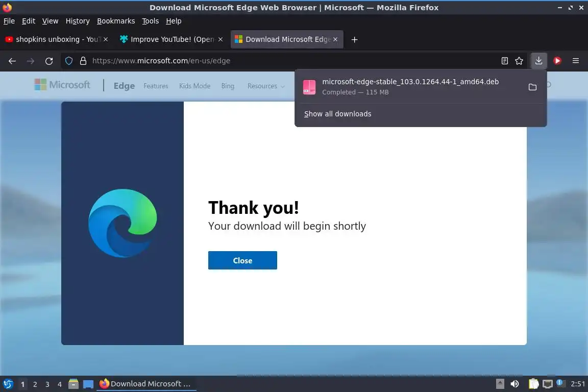Open the Bookmarks menu
Screen dimensions: 588x392
coord(116,21)
